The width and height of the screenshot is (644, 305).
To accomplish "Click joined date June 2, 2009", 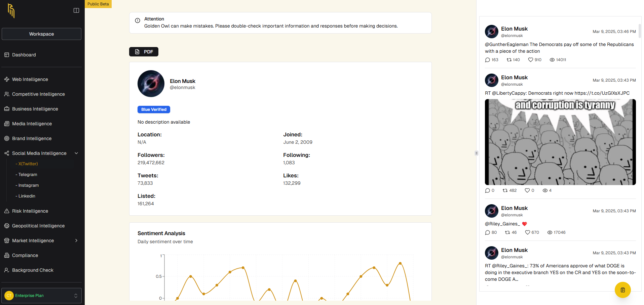I will [298, 142].
